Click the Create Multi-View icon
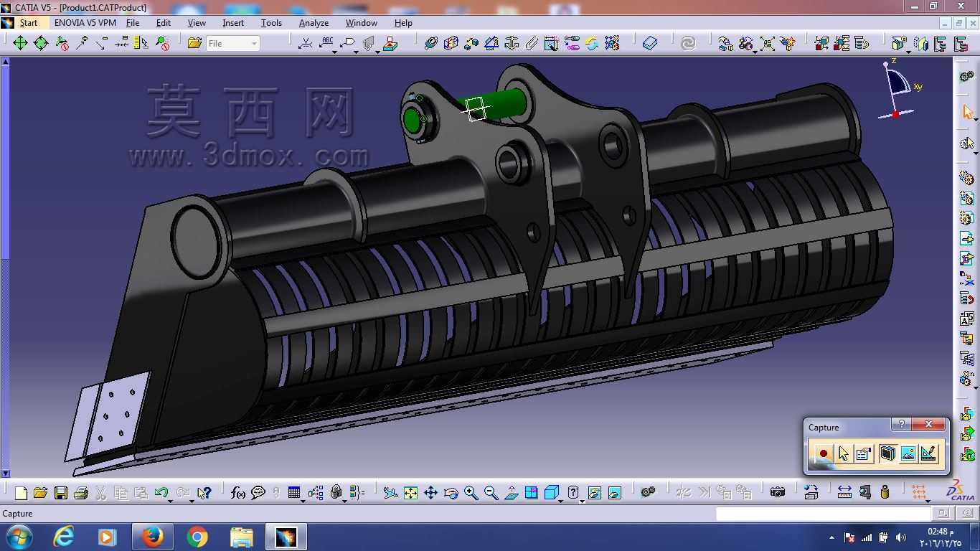980x551 pixels. point(531,493)
